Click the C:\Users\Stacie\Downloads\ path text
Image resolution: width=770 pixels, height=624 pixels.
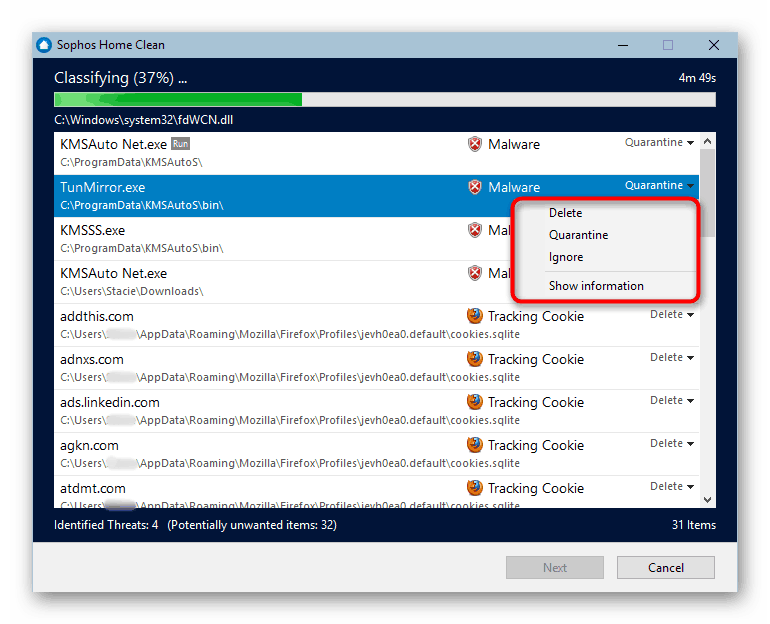pyautogui.click(x=132, y=292)
